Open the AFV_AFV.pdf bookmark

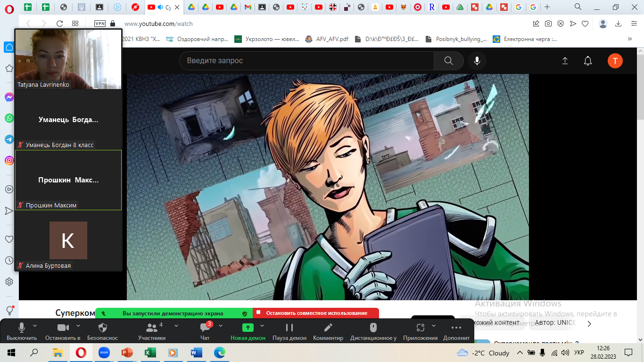327,39
